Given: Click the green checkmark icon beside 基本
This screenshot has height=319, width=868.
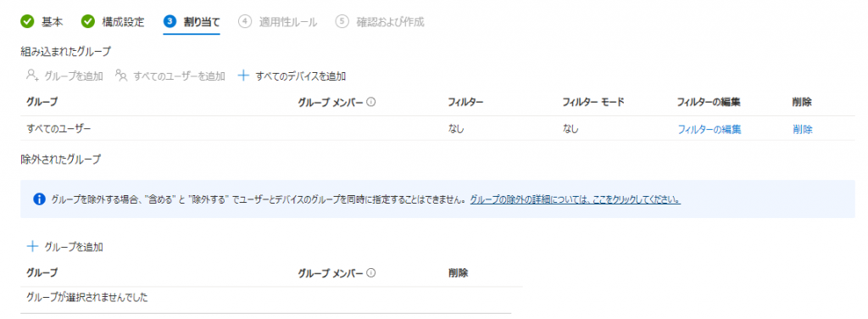Looking at the screenshot, I should pos(27,21).
